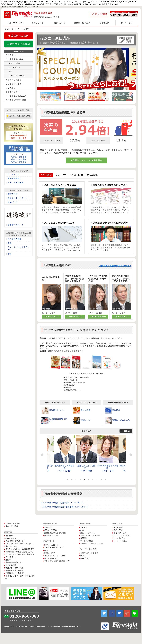Click 合格者の声を見る under 中西 さん
The image size is (142, 644).
point(51,316)
